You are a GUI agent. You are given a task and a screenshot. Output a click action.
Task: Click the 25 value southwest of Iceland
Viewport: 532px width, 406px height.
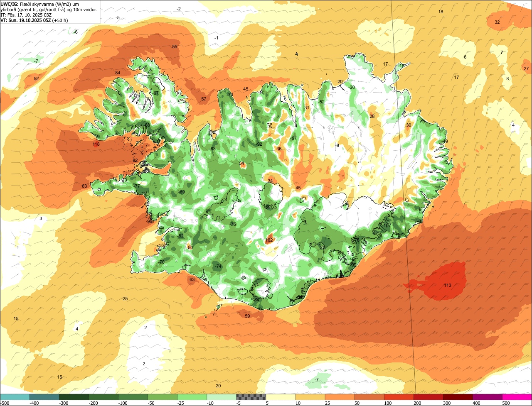(x=125, y=298)
